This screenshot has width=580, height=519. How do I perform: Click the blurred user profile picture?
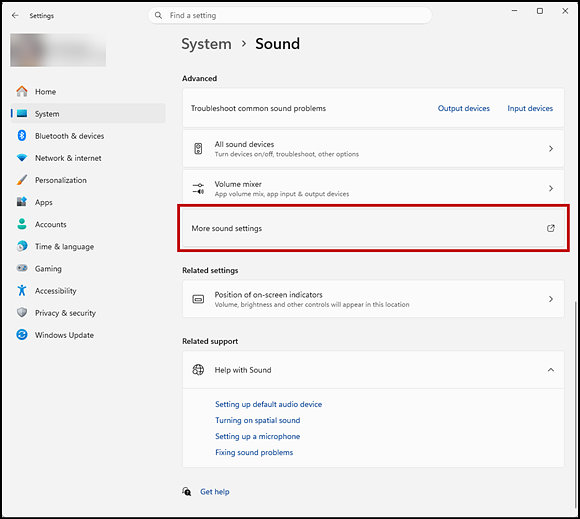58,50
